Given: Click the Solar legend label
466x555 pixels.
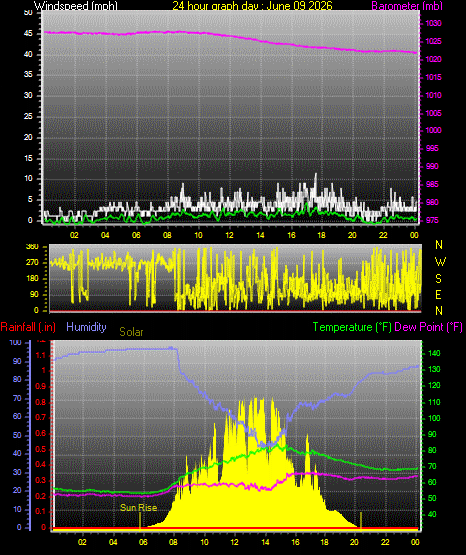Looking at the screenshot, I should tap(131, 332).
